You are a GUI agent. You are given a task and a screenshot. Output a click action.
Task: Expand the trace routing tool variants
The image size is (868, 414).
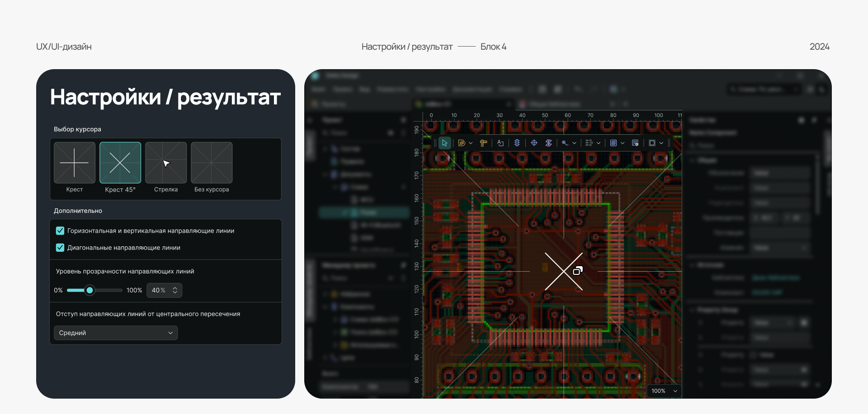tap(575, 143)
